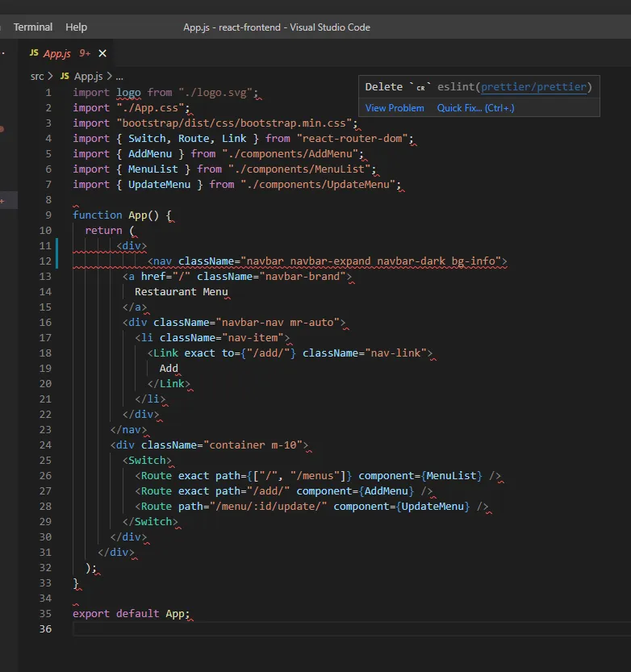Click the export default App statement
The image size is (631, 672).
click(x=131, y=613)
